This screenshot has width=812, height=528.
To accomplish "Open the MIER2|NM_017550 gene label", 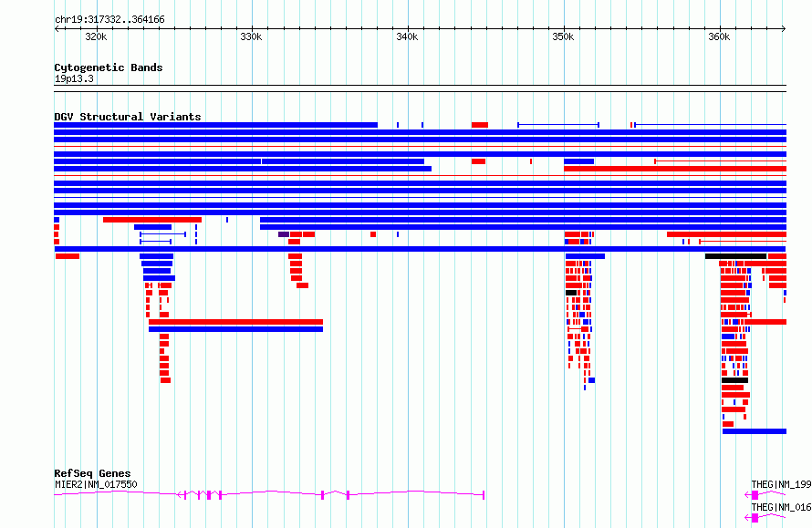I will (x=96, y=484).
